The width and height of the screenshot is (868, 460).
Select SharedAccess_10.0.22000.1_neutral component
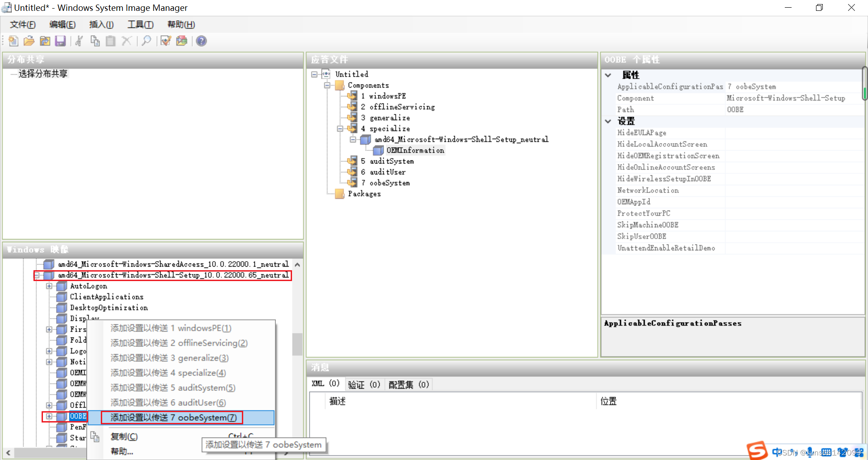[x=173, y=264]
